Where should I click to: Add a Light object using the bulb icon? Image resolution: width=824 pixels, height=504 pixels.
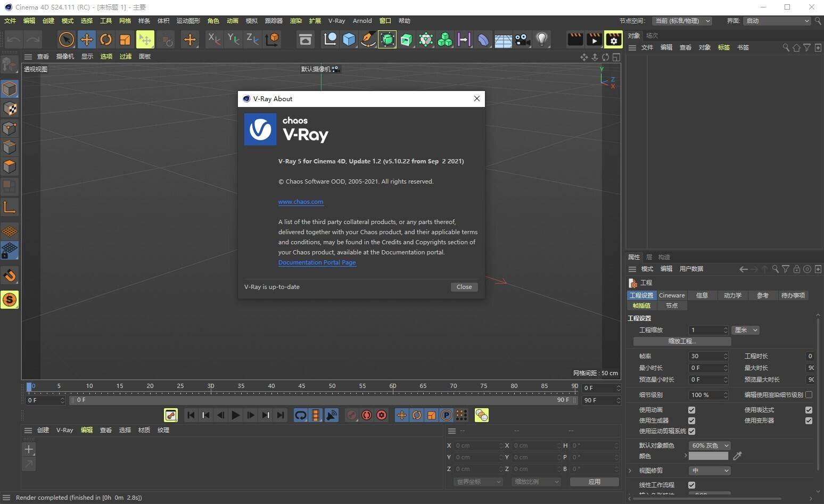tap(541, 39)
